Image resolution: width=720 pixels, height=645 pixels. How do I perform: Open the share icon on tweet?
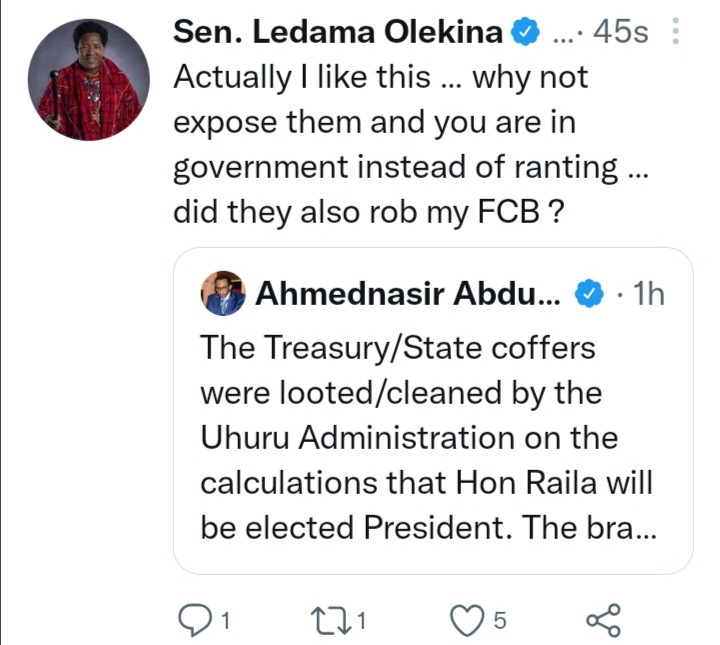pyautogui.click(x=603, y=620)
